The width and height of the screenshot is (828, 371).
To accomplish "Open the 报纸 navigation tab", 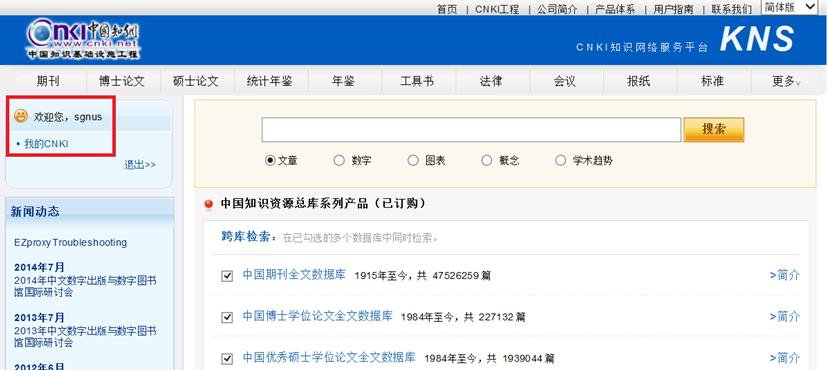I will coord(638,81).
